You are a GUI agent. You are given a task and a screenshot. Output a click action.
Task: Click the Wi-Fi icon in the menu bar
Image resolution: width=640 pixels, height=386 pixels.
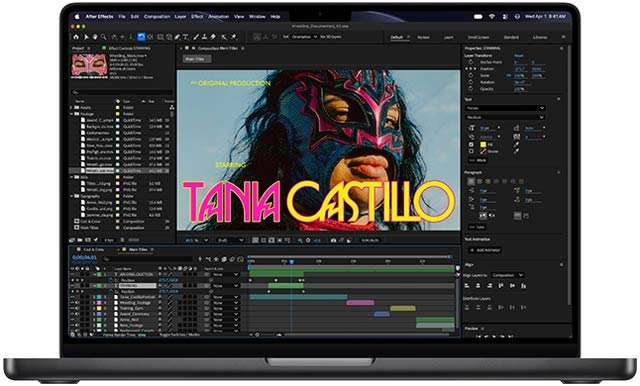(x=492, y=16)
